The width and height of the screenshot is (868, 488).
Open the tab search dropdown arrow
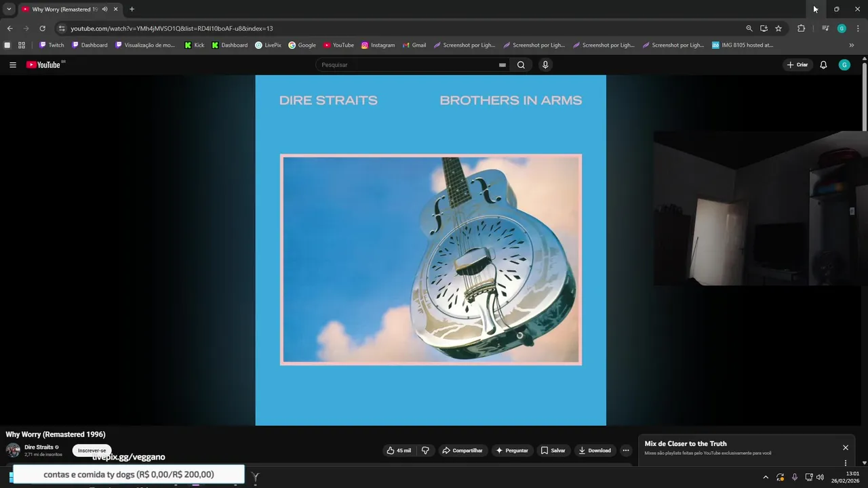click(x=9, y=9)
